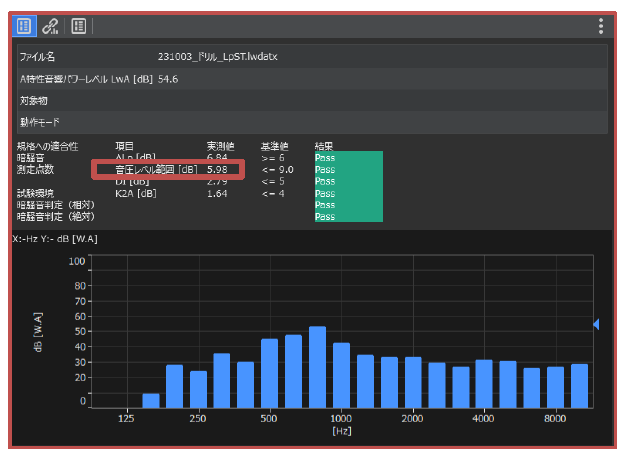
Task: Click the dB [W.A] y-axis label
Action: (39, 333)
